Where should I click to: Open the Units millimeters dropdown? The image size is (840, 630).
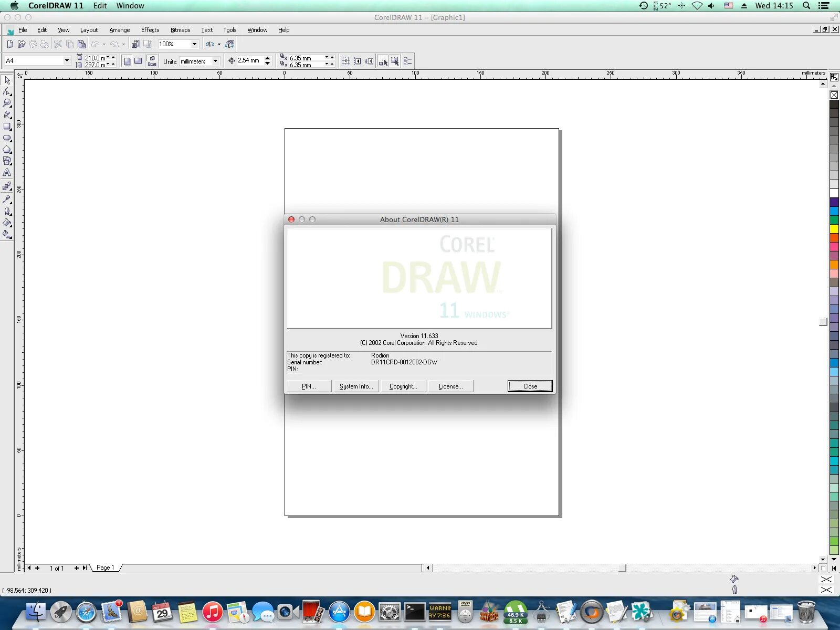pyautogui.click(x=215, y=61)
